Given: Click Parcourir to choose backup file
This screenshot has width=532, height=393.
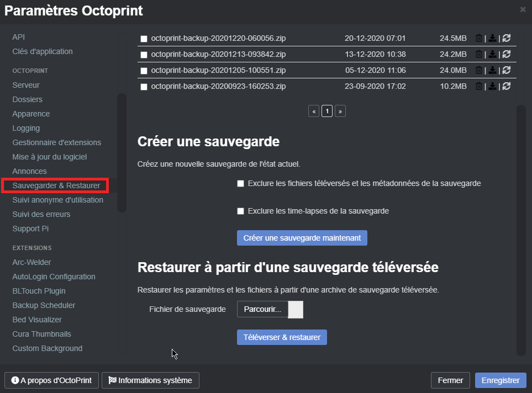Looking at the screenshot, I should [262, 309].
